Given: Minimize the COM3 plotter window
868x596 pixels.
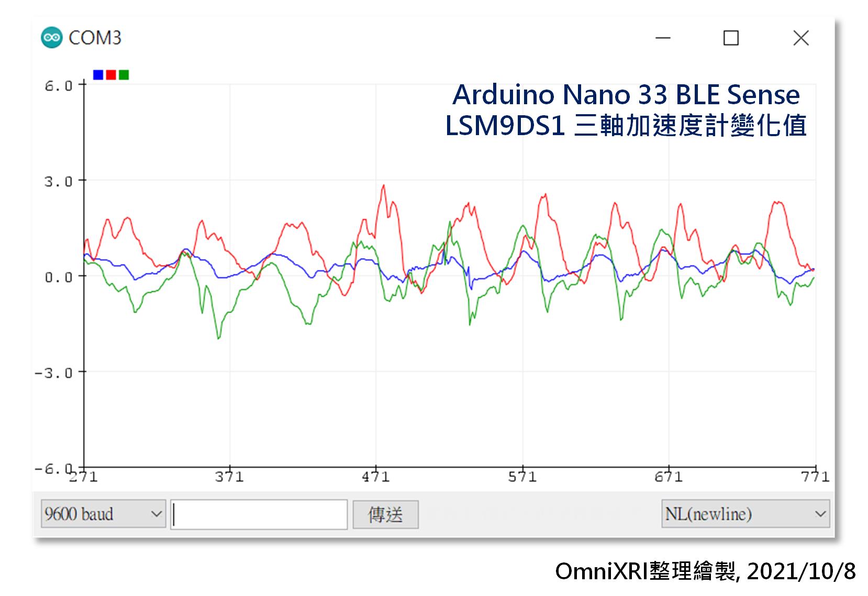Looking at the screenshot, I should tap(663, 38).
